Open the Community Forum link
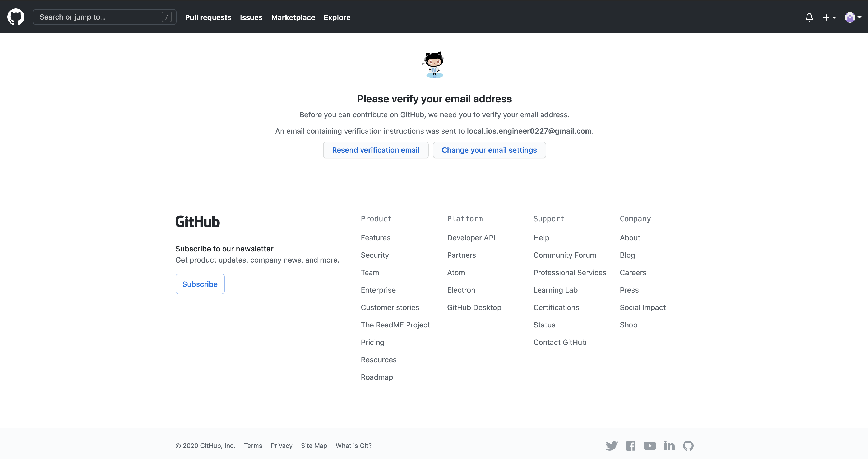Viewport: 868px width, 459px height. tap(565, 255)
